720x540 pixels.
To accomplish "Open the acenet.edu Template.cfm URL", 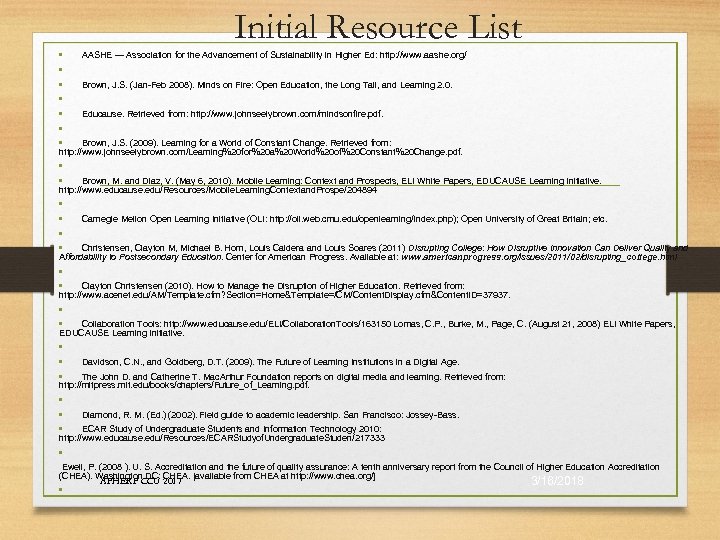I will pos(285,295).
